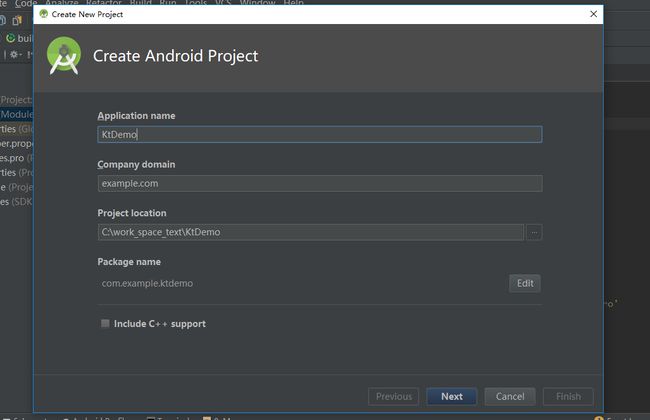Open the Run menu in main window
Screen dimensions: 650x420
point(168,3)
